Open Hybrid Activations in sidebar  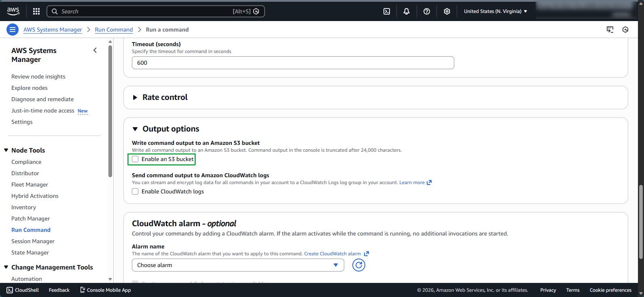pos(35,196)
